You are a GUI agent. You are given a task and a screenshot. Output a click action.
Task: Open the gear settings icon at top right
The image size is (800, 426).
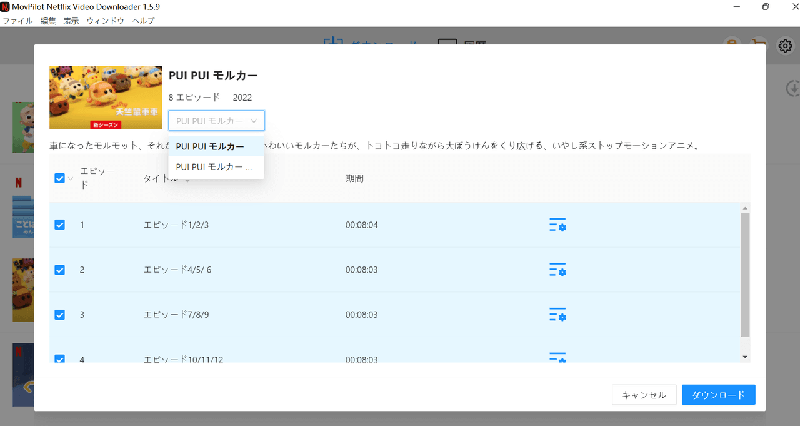(x=785, y=46)
